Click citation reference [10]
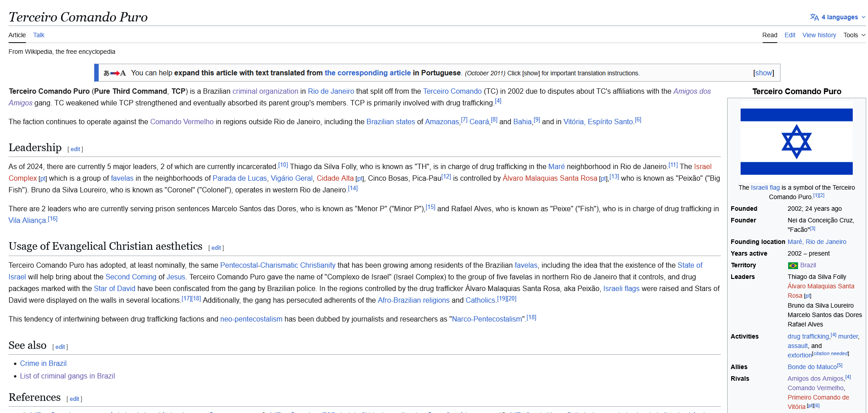This screenshot has height=413, width=868. point(283,165)
